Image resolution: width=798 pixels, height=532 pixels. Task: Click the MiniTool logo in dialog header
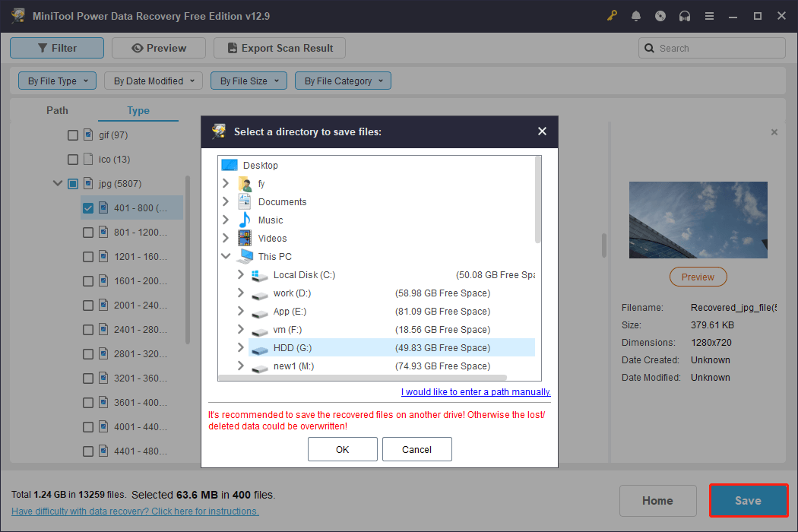coord(220,131)
